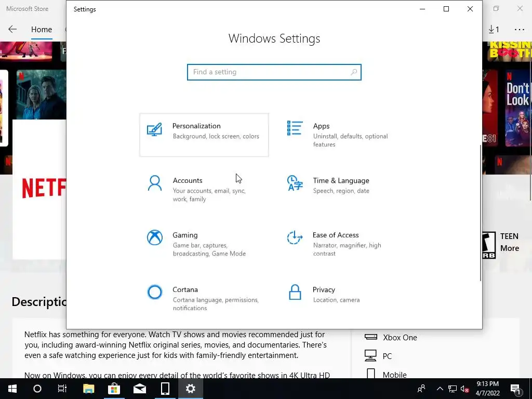Click the Ozark thumbnail in Microsoft Store
This screenshot has width=532, height=399.
point(42,95)
